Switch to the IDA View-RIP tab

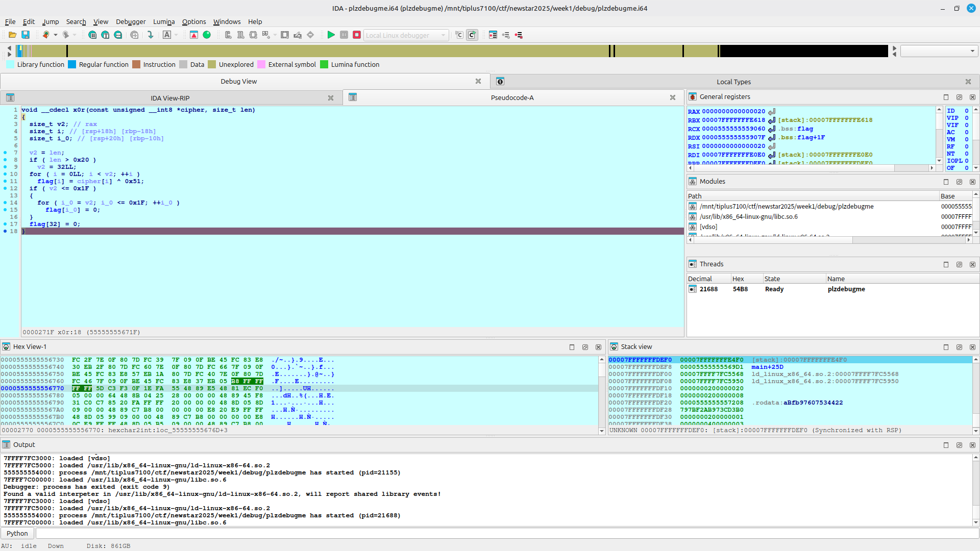[x=170, y=98]
